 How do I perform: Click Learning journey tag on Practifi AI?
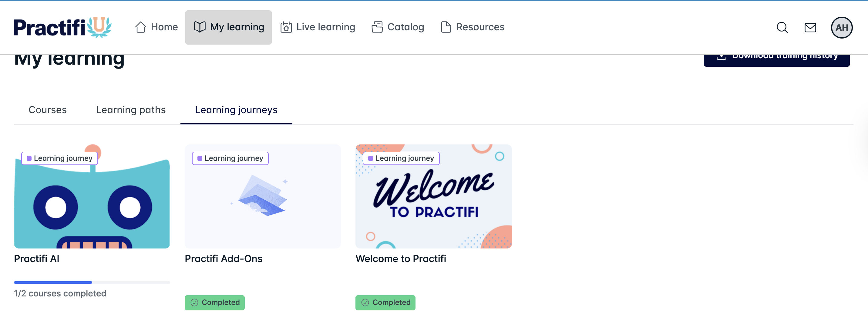pyautogui.click(x=60, y=158)
